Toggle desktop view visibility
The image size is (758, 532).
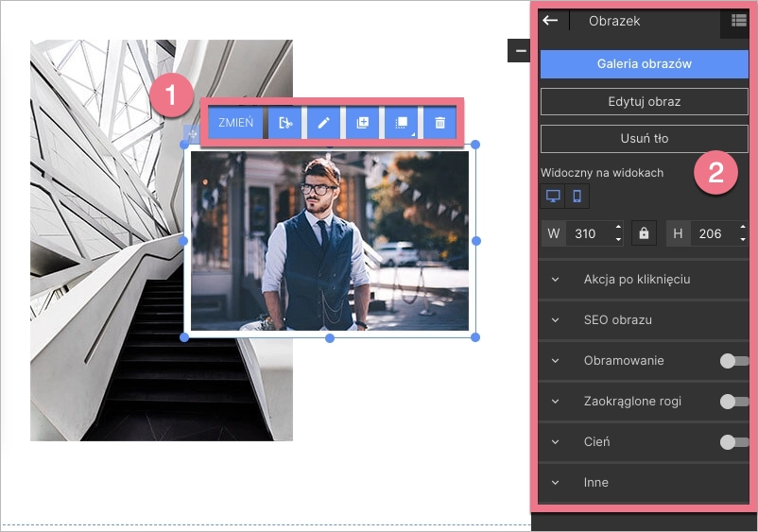553,197
